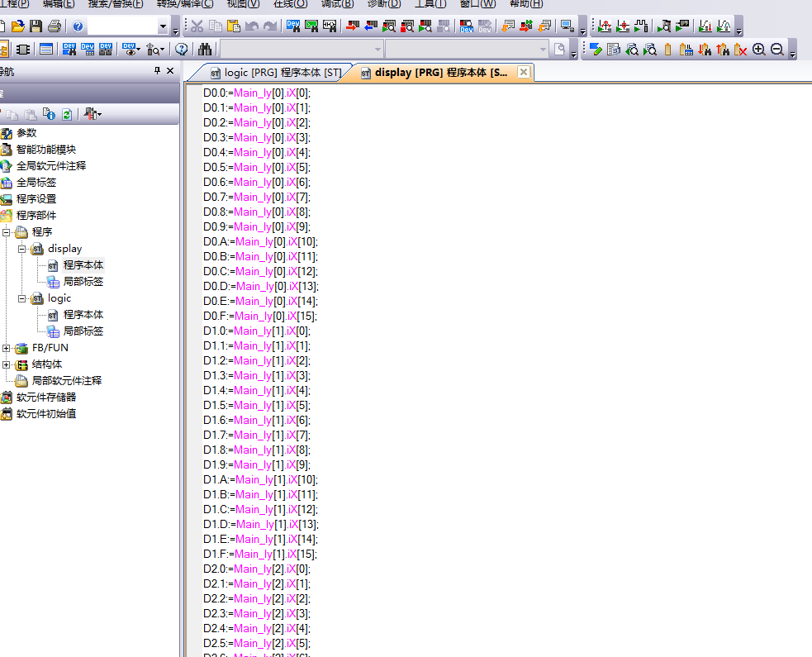Viewport: 812px width, 657px height.
Task: Select 全局软元件注释 in navigation tree
Action: (50, 166)
